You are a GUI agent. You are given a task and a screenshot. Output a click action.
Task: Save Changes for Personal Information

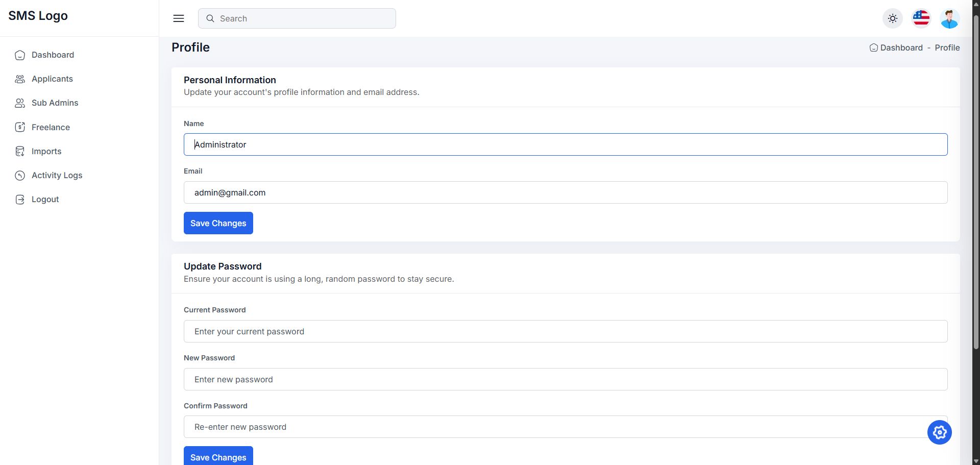tap(218, 223)
